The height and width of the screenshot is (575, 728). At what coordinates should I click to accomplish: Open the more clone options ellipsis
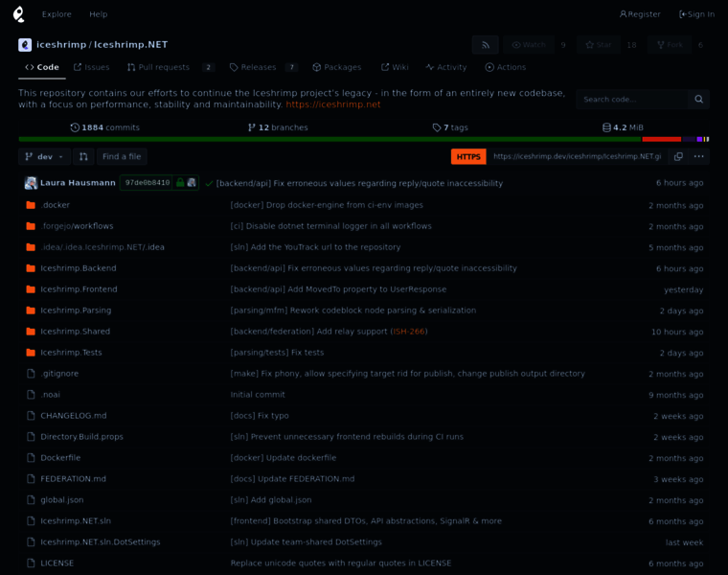click(698, 156)
